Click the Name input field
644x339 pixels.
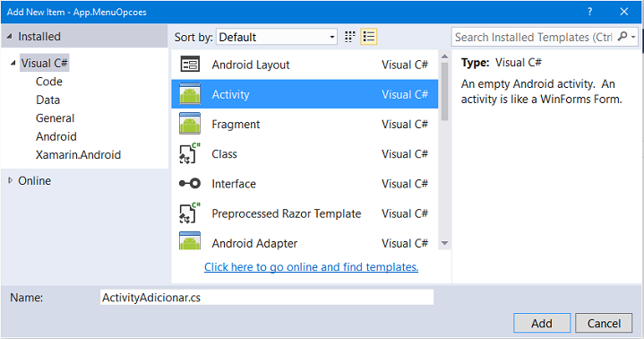coord(267,297)
